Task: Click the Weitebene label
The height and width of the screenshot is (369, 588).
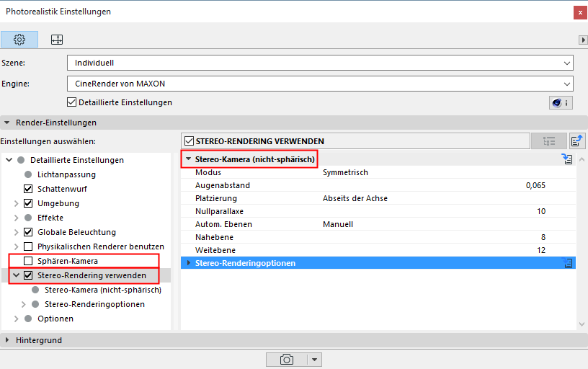Action: (215, 250)
